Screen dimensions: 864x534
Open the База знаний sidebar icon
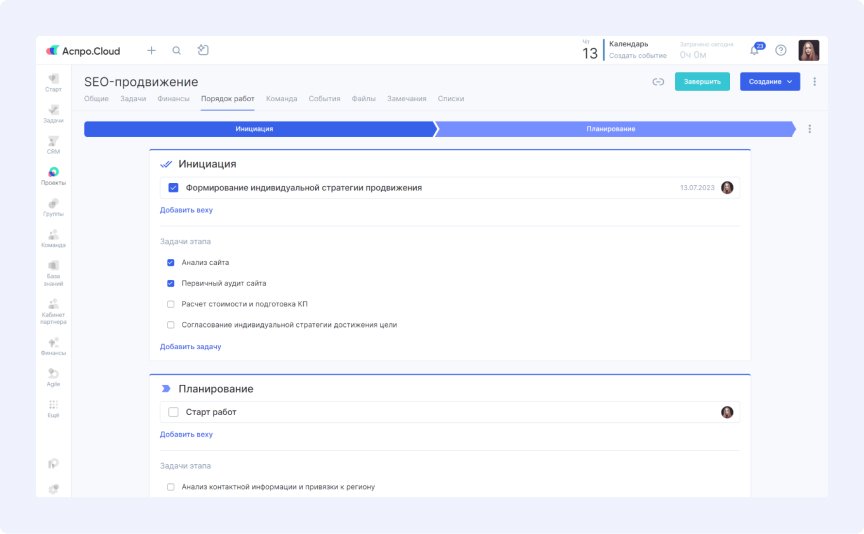click(53, 273)
